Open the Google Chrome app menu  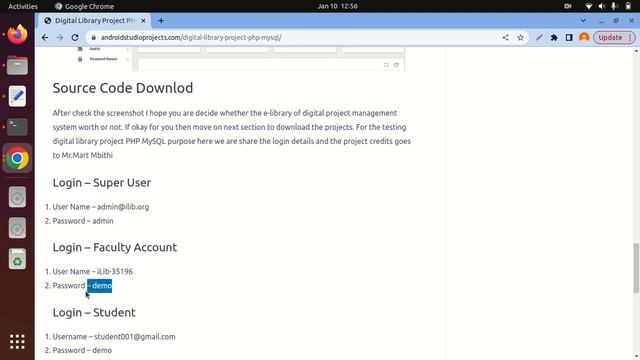coord(84,6)
